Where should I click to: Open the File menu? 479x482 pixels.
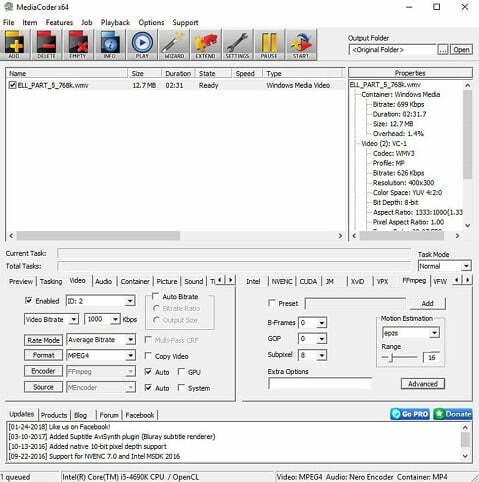[8, 22]
